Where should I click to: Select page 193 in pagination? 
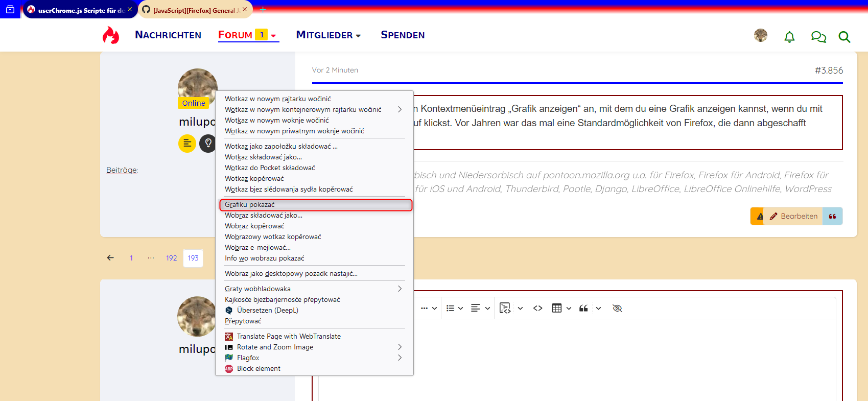click(193, 258)
